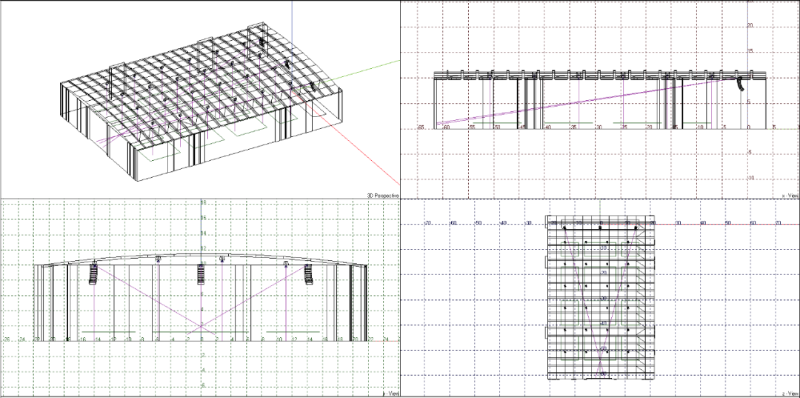Viewport: 800px width, 398px height.
Task: Click the y-View label in bottom-left viewport
Action: tap(391, 393)
